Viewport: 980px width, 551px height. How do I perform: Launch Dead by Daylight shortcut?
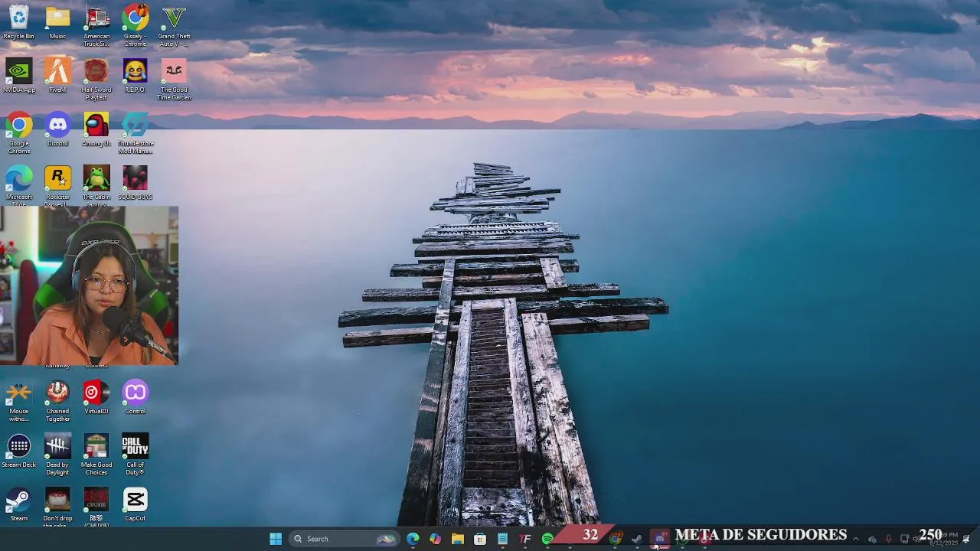(x=57, y=455)
